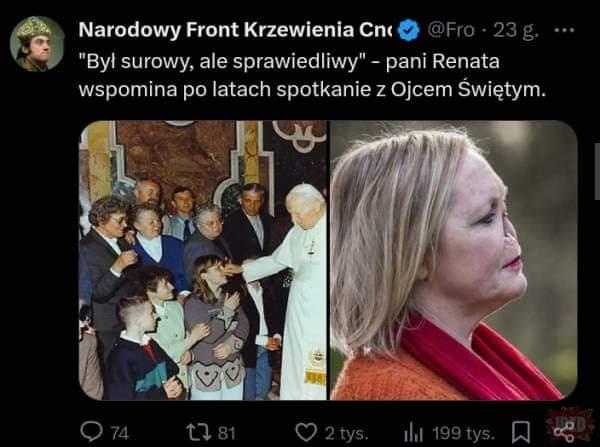
Task: Open the view analytics bar chart icon
Action: click(x=413, y=433)
